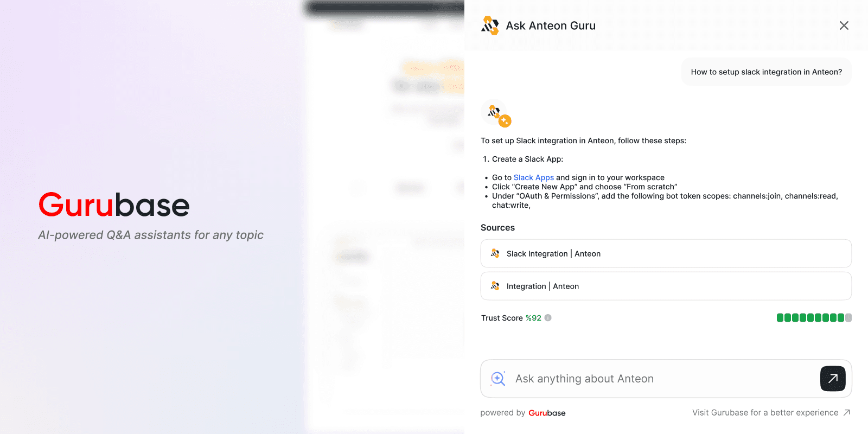Click the Slack Integration source favicon
The image size is (868, 434).
coord(495,253)
